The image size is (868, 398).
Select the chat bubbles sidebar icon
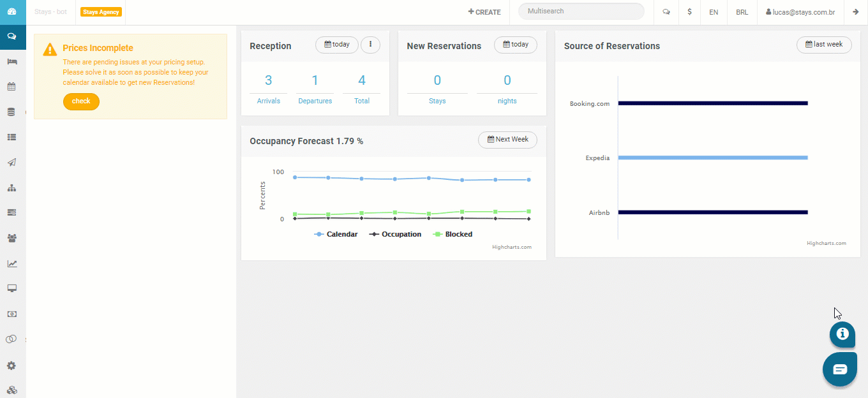[11, 36]
